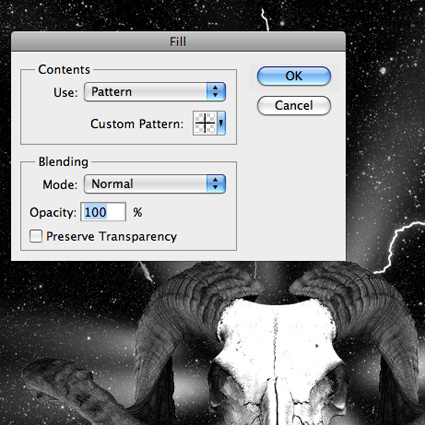
Task: Focus the Opacity percentage field
Action: [x=103, y=212]
